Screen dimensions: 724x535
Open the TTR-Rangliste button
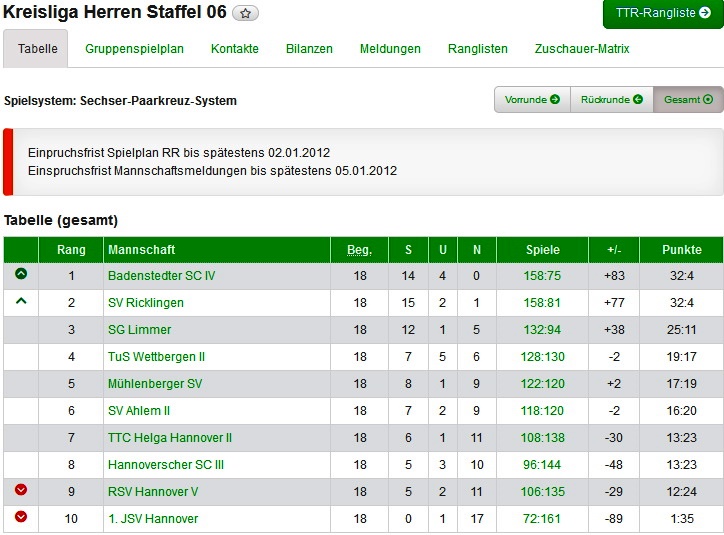[x=662, y=14]
